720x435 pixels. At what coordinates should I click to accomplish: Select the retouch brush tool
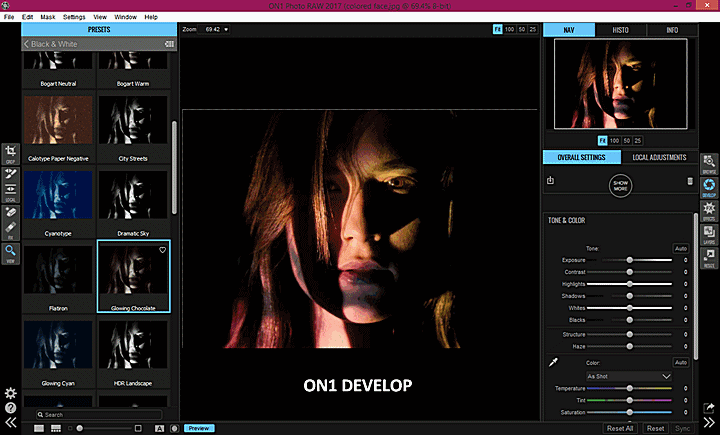click(11, 229)
